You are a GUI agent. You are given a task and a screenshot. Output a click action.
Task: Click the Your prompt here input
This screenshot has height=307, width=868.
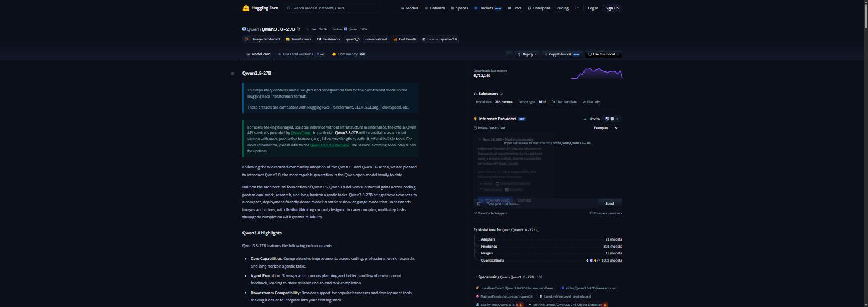[540, 204]
